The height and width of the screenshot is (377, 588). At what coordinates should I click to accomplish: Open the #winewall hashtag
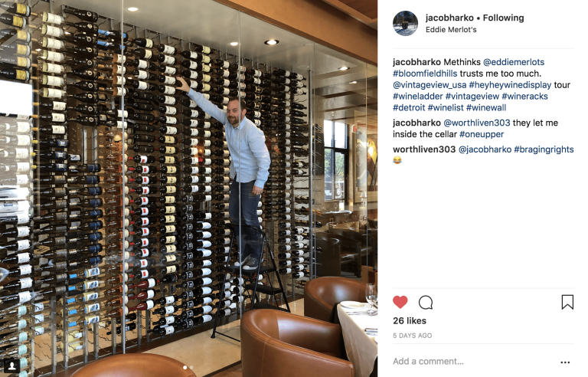click(x=486, y=108)
